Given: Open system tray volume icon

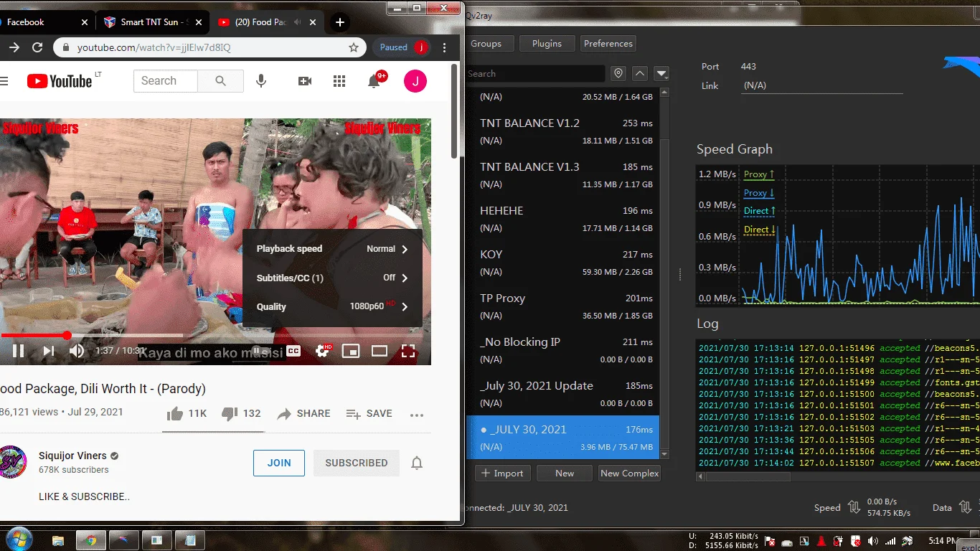Looking at the screenshot, I should [x=873, y=540].
